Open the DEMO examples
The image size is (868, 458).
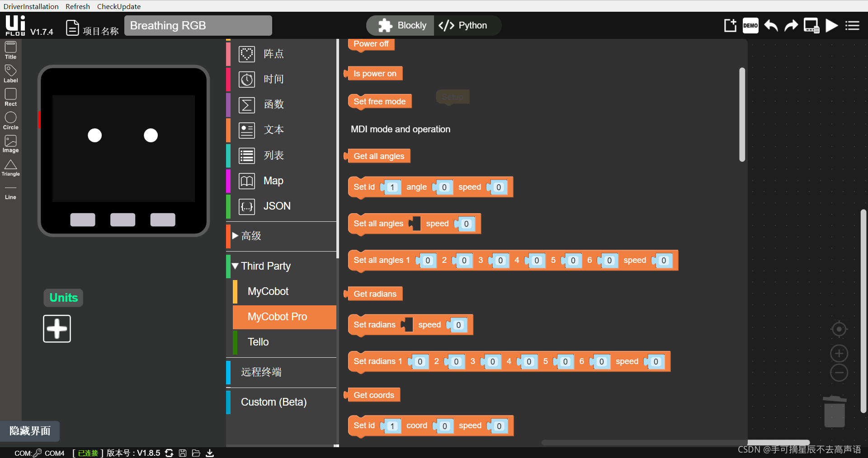[750, 25]
